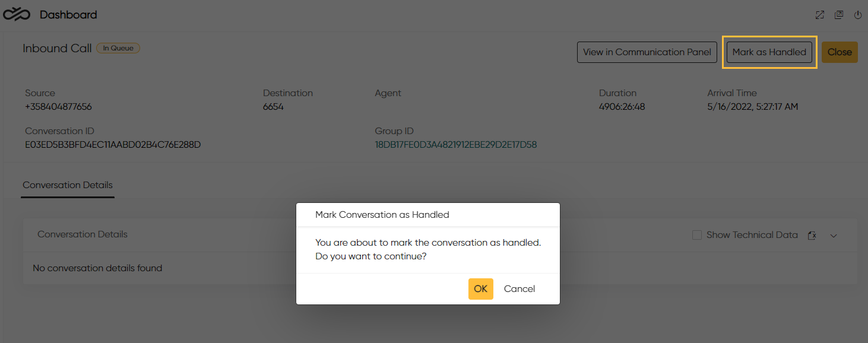Click Mark as Handled button
The height and width of the screenshot is (343, 868).
(x=769, y=52)
